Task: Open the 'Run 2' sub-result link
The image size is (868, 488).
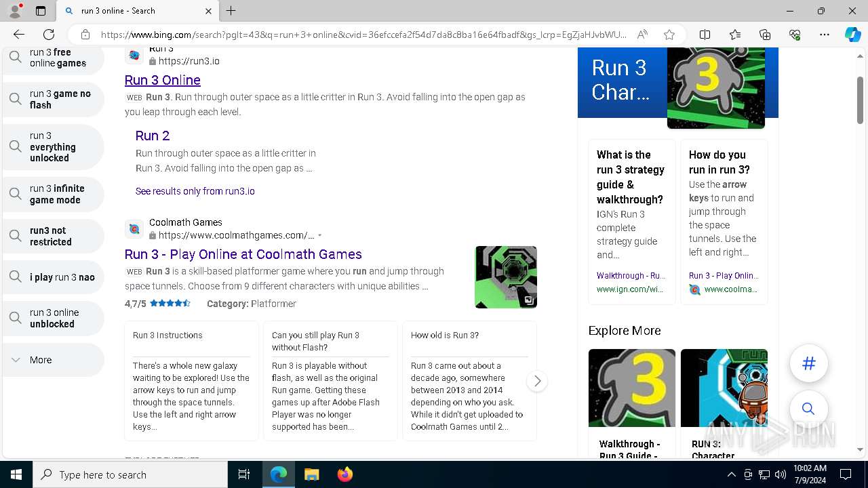Action: coord(153,136)
